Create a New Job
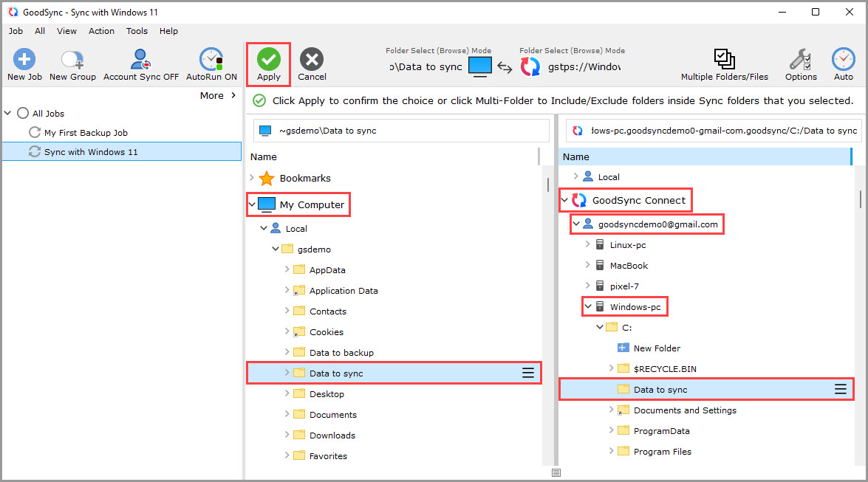This screenshot has height=482, width=868. 24,59
